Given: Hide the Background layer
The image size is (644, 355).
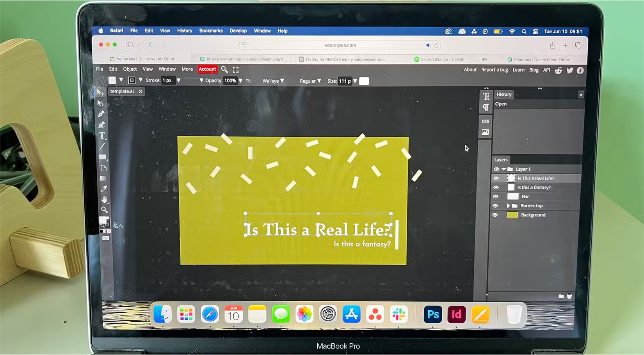Looking at the screenshot, I should pos(496,215).
